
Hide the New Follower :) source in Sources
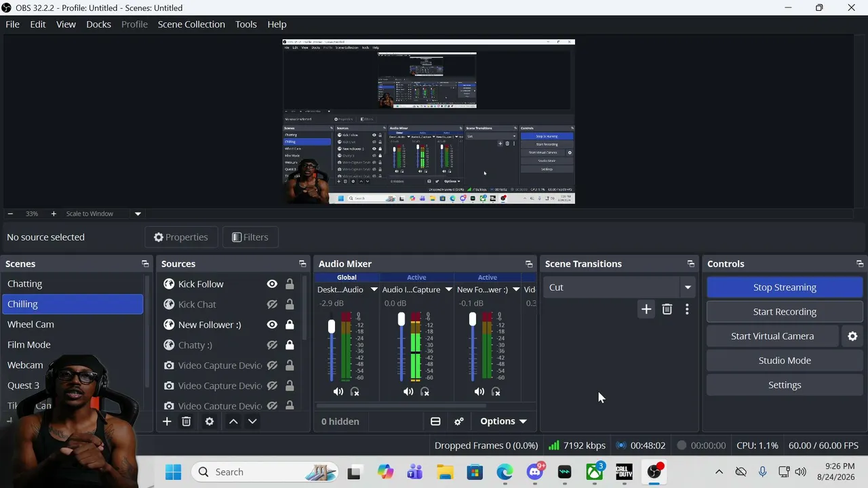pos(272,325)
